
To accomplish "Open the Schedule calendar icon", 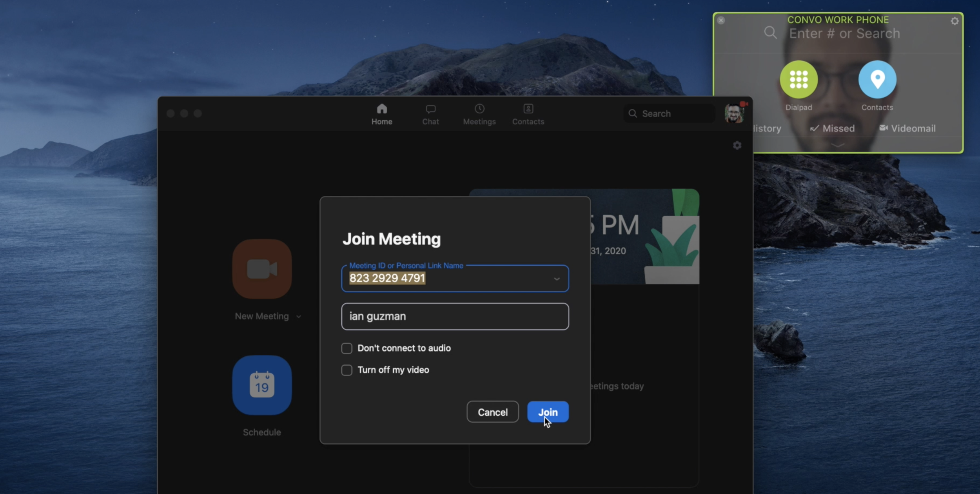I will [262, 385].
